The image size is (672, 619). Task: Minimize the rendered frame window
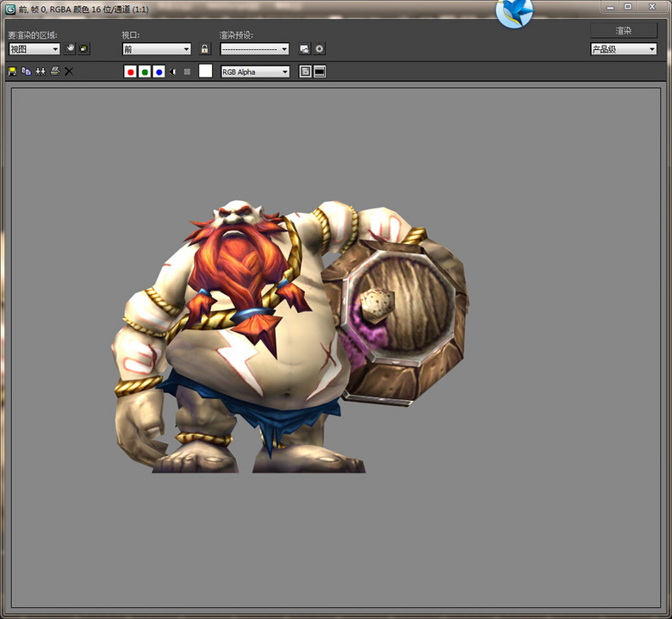point(610,7)
